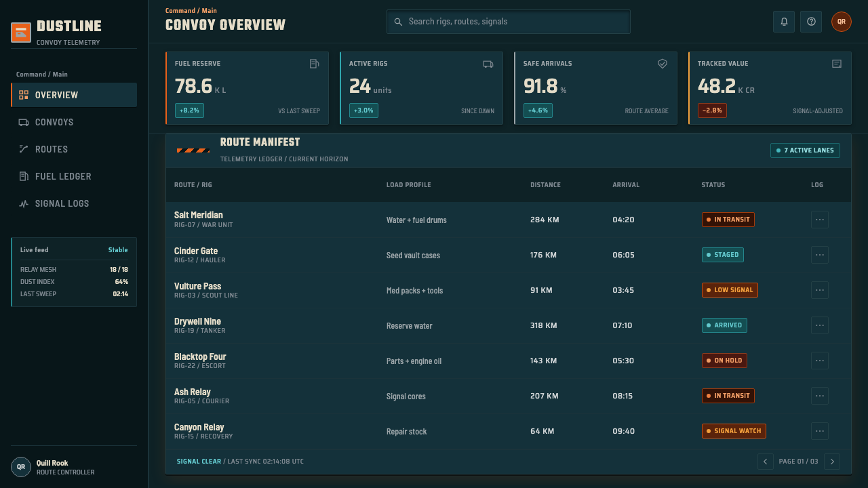The height and width of the screenshot is (488, 868).
Task: Sort by Distance column header
Action: [x=545, y=185]
